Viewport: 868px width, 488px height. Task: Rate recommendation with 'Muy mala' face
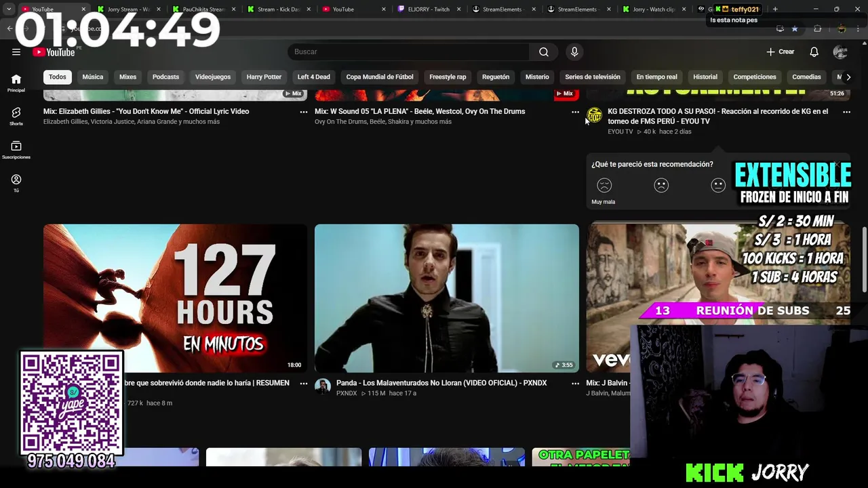pyautogui.click(x=604, y=185)
